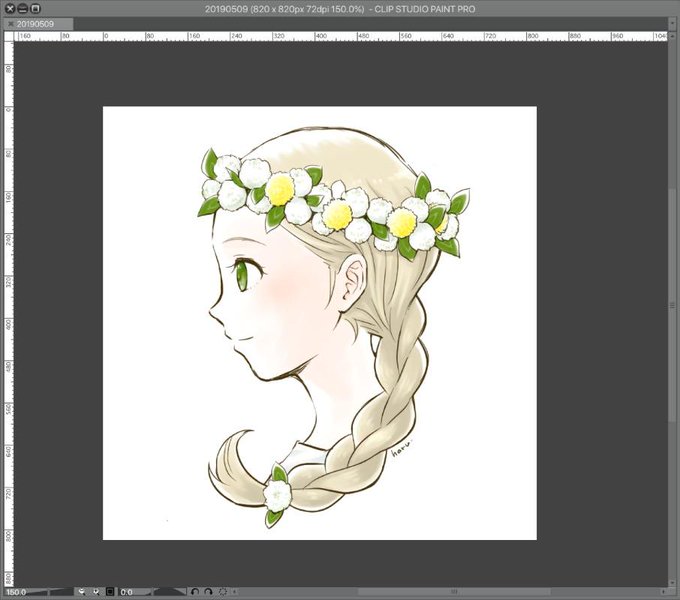Click the left scroll arrow of the horizontal scrollbar
Viewport: 680px width, 600px height.
coord(235,591)
